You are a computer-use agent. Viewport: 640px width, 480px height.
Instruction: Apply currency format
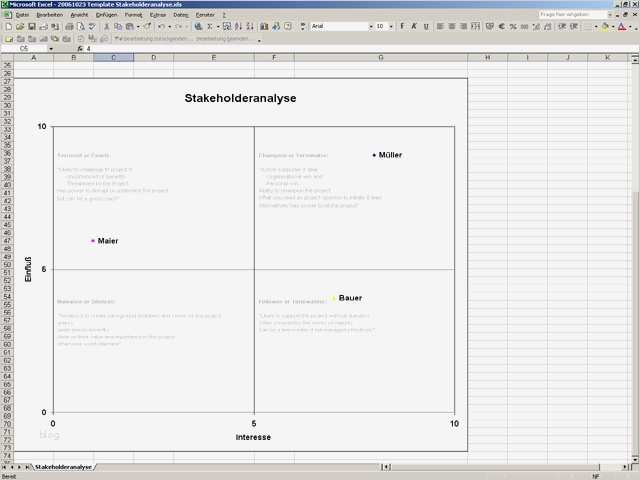490,27
